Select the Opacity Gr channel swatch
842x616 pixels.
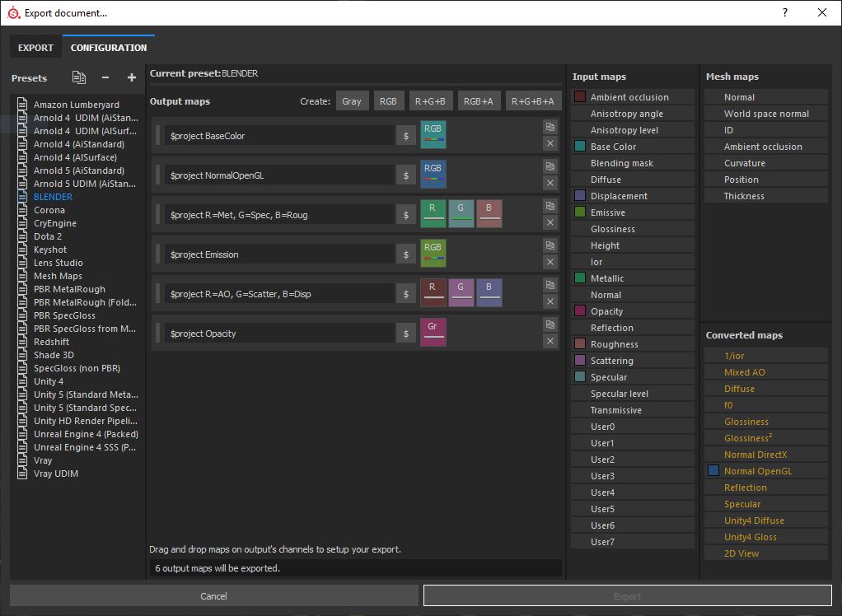pos(433,332)
